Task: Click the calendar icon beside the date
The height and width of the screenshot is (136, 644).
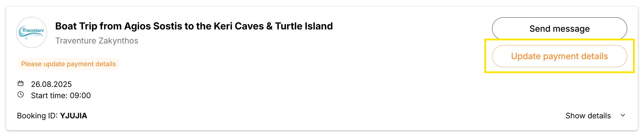Action: pos(21,83)
